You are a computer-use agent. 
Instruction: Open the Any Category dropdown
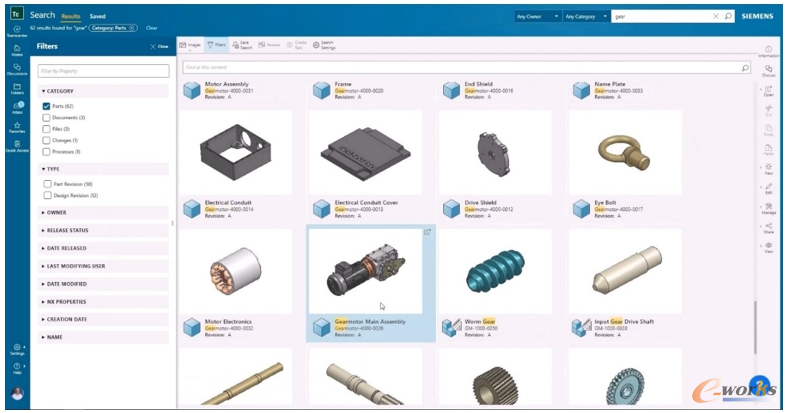coord(586,17)
